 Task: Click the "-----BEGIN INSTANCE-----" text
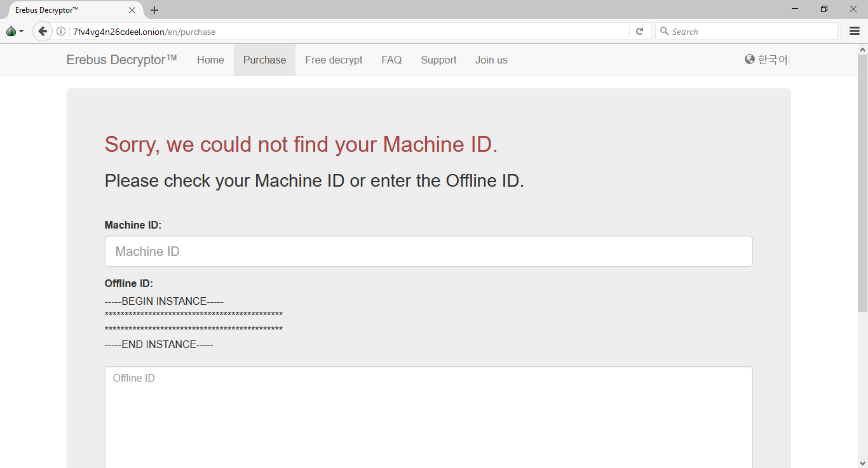click(x=164, y=301)
